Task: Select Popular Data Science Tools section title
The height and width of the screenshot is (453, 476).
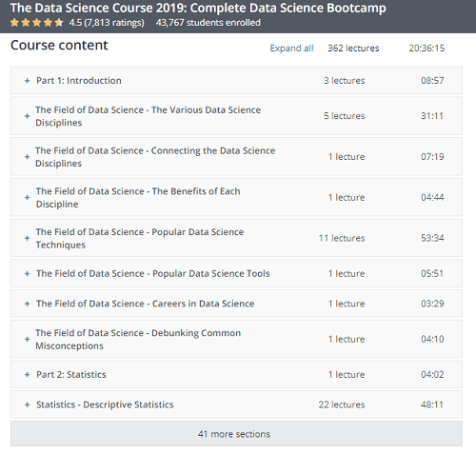Action: (x=153, y=273)
